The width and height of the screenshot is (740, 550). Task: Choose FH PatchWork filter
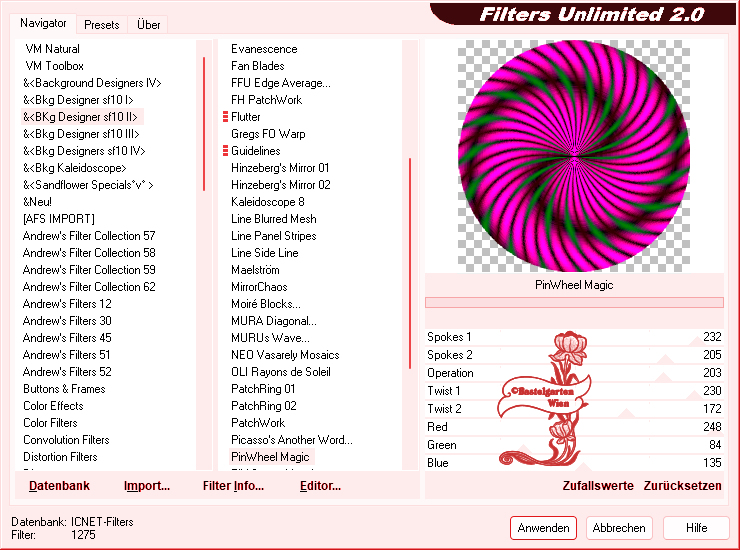pos(266,100)
